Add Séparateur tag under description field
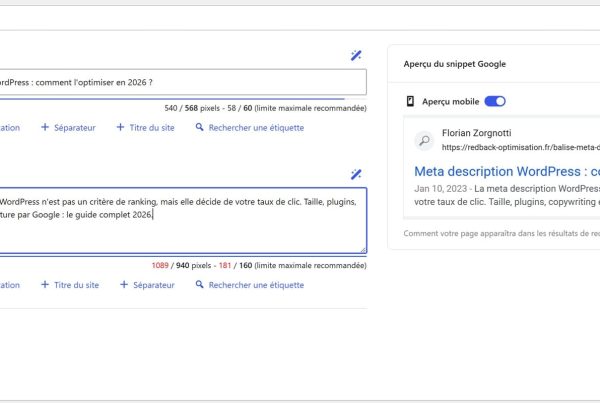The image size is (600, 403). (147, 285)
